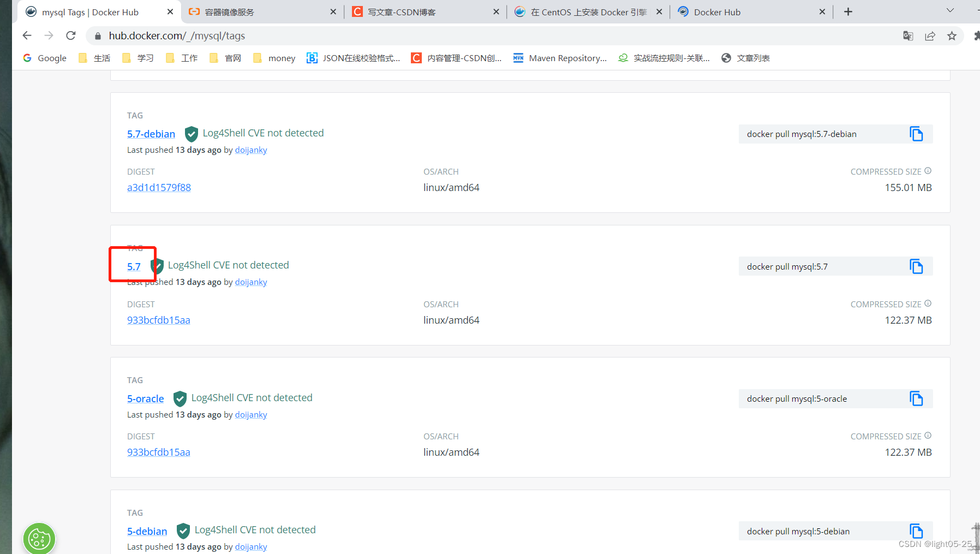Click the compressed size info icon for 5.7-debian
980x554 pixels.
tap(928, 171)
